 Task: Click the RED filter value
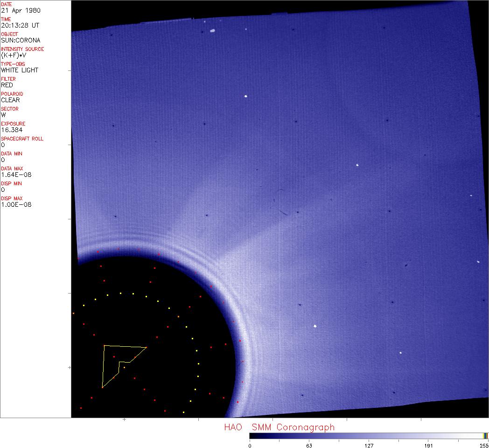tap(7, 85)
